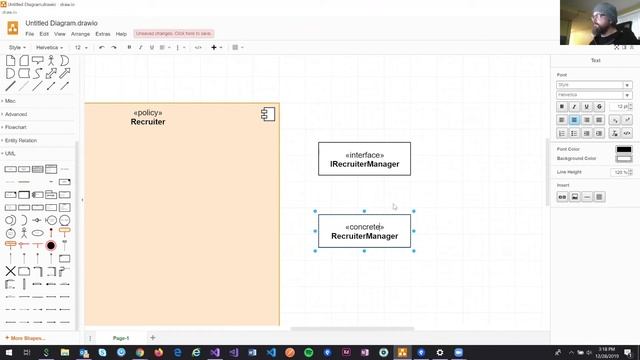This screenshot has height=360, width=640.
Task: Click the Background Color white swatch
Action: (x=624, y=158)
